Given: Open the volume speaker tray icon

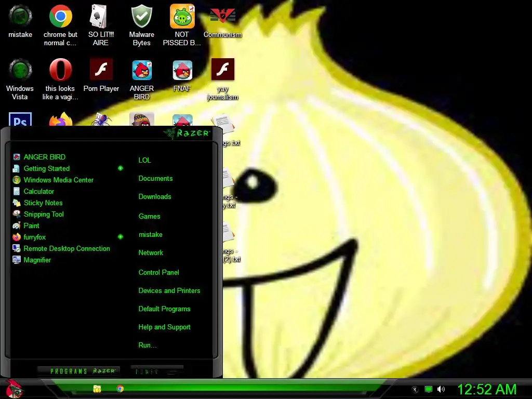Looking at the screenshot, I should (441, 389).
